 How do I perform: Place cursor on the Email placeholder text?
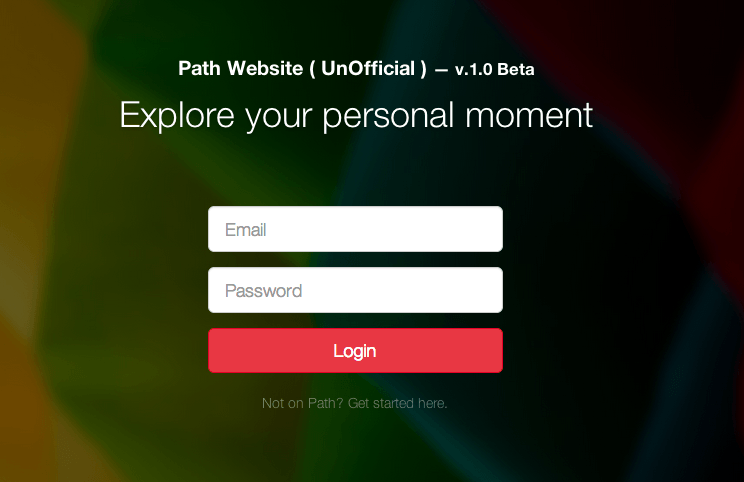[245, 230]
